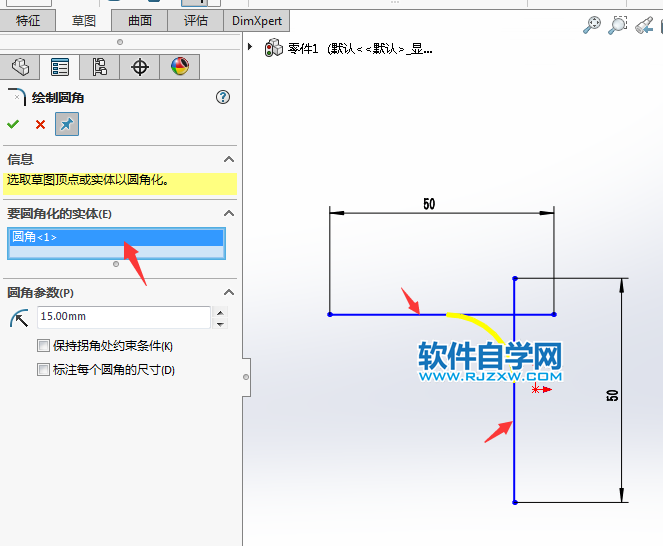Open help for sketch fillet
663x546 pixels.
point(223,97)
